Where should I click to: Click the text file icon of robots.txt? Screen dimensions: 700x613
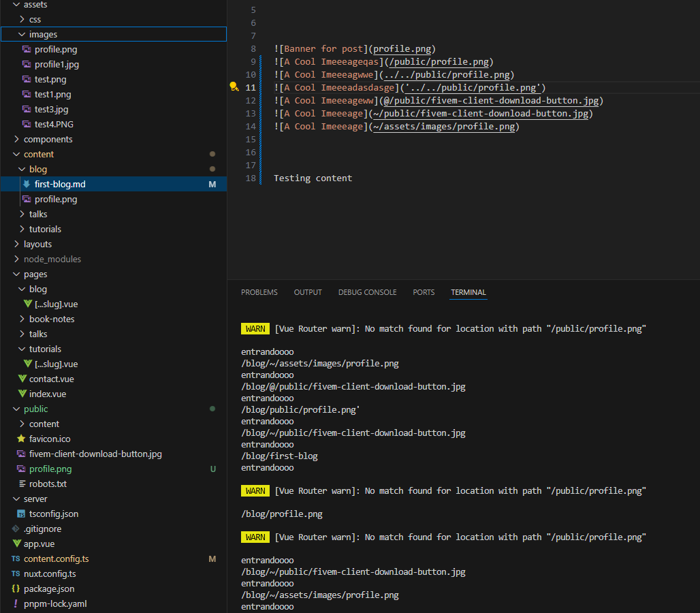tap(22, 484)
